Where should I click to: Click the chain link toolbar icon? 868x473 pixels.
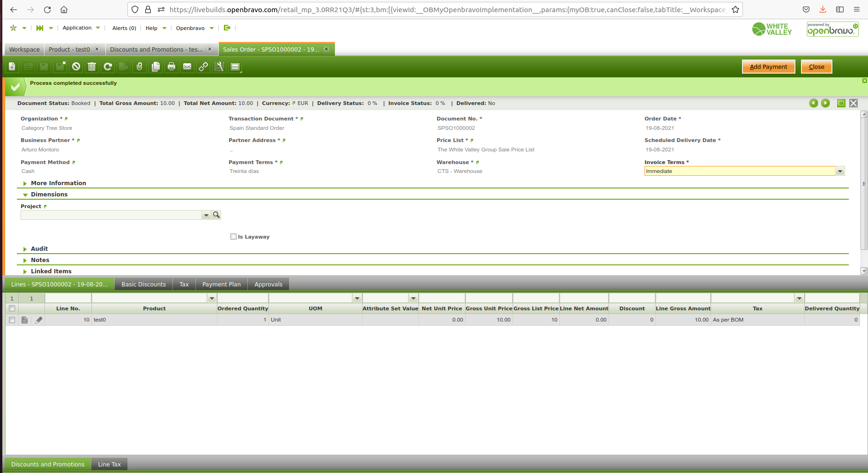203,67
